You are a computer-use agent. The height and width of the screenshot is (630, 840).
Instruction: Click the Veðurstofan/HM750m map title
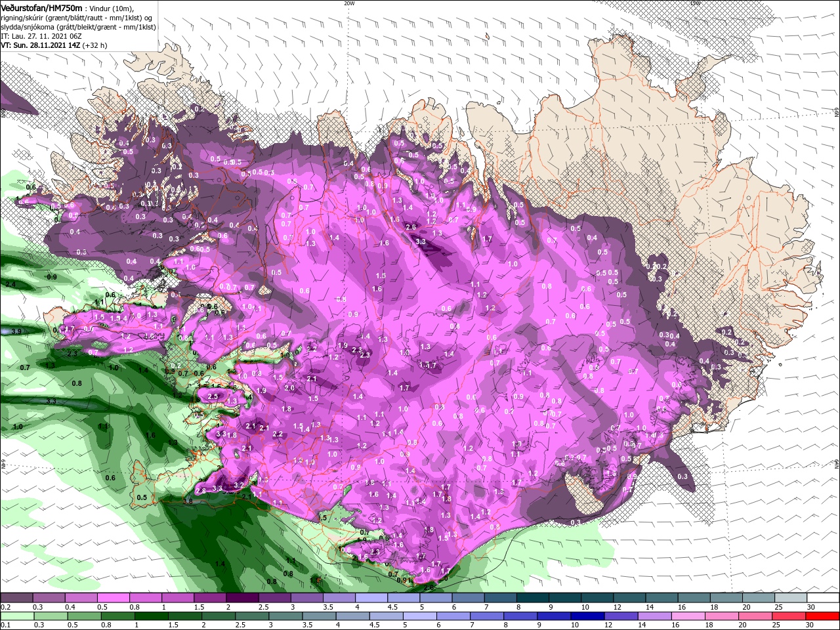tap(41, 7)
